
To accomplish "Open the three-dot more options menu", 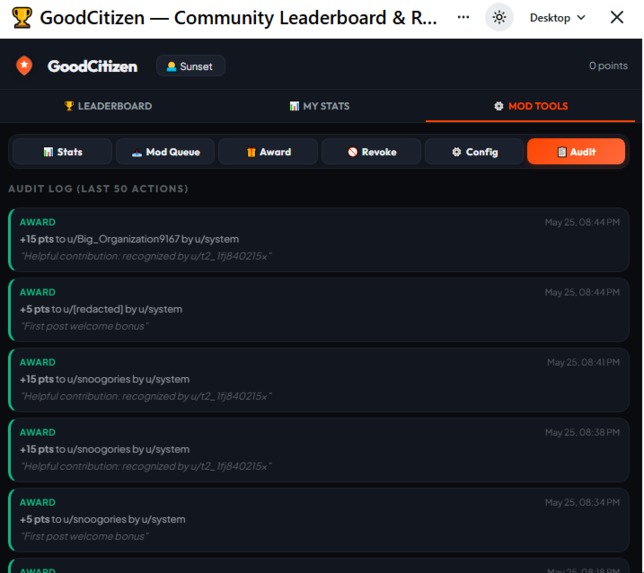I will tap(463, 17).
